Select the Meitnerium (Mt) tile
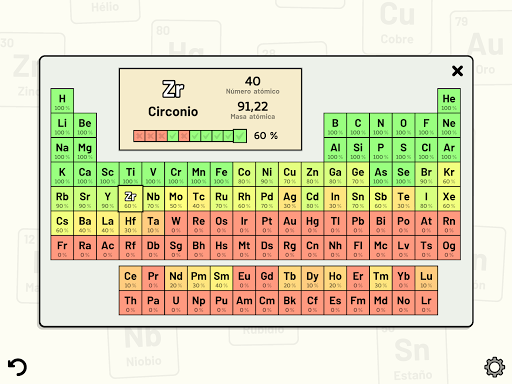 [244, 248]
